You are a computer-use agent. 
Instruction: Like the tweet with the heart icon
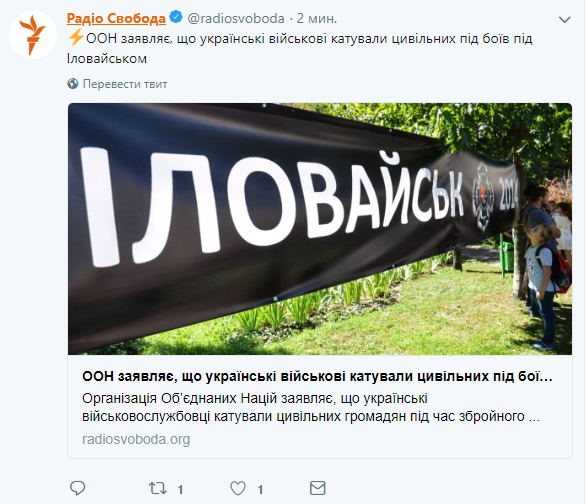(238, 488)
